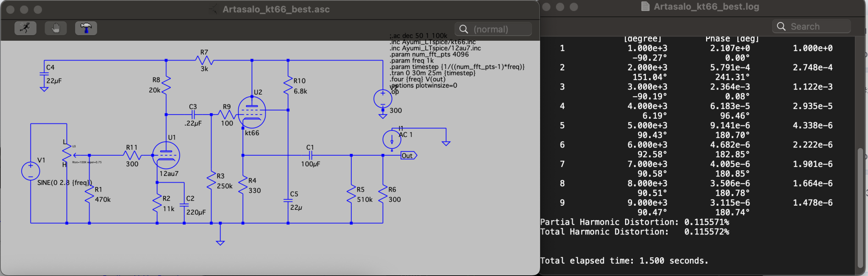Screen dimensions: 868x276
Task: Select the R8 20k resistor
Action: (166, 85)
